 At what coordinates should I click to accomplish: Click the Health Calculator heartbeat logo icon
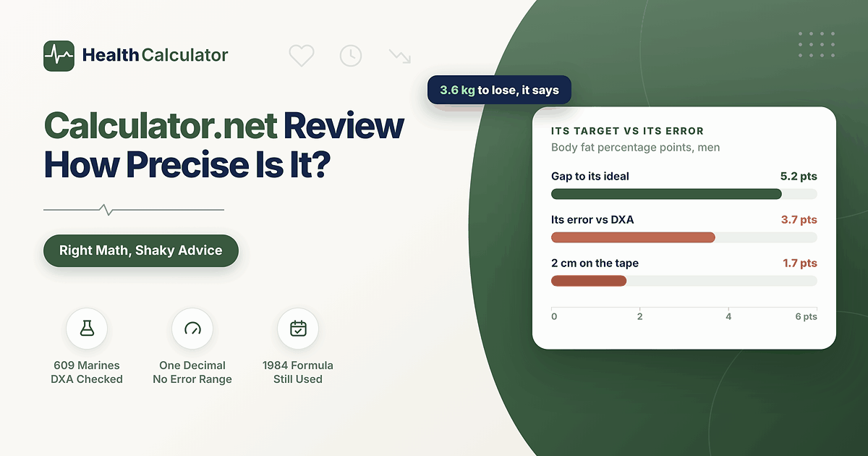pos(59,56)
